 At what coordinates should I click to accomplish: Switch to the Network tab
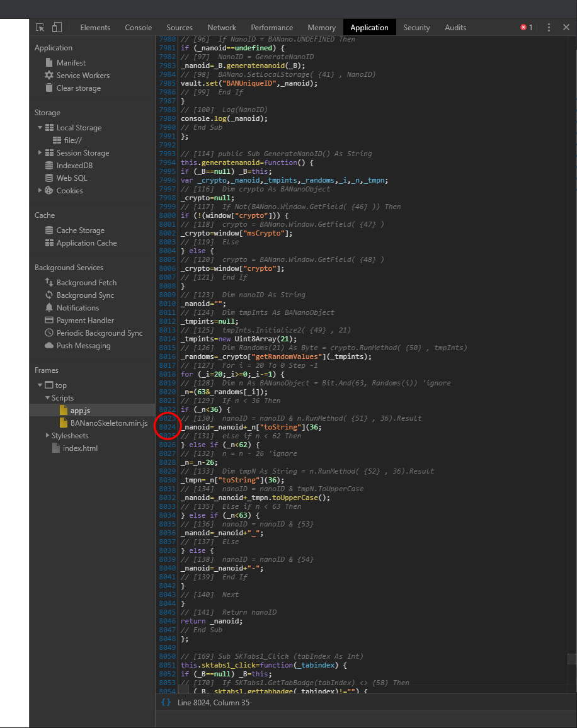point(221,27)
